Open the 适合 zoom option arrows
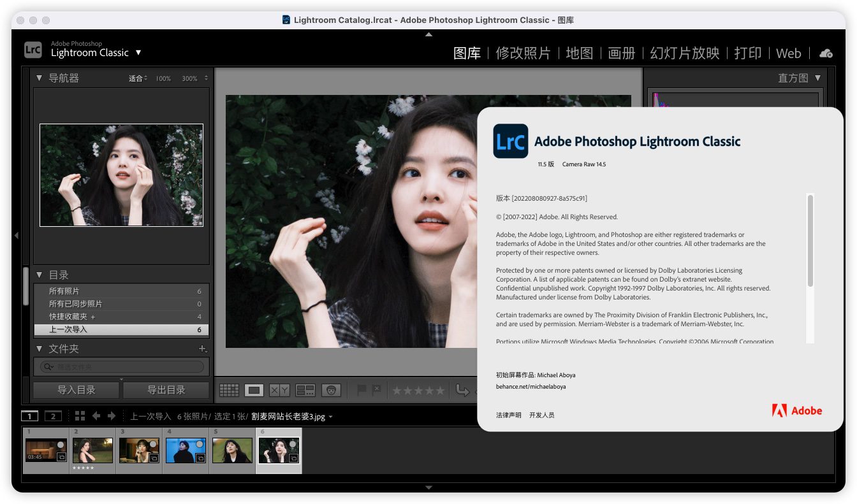Screen dimensions: 857x504 click(x=146, y=78)
